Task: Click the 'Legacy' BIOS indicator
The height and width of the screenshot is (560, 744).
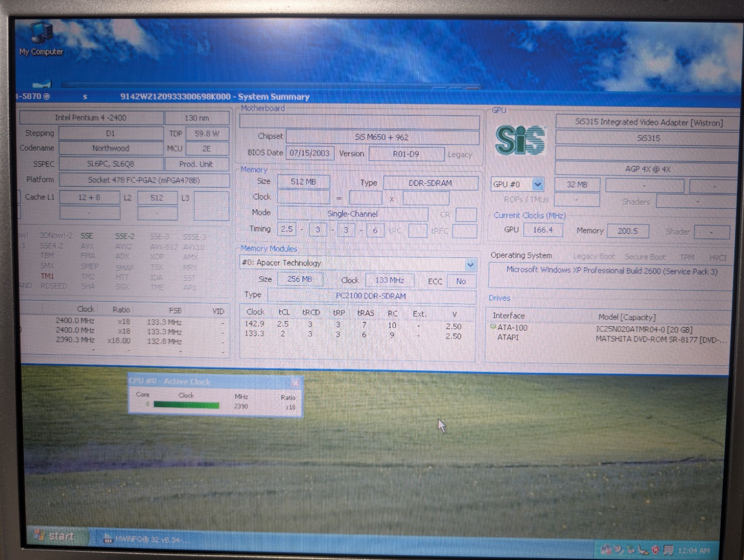Action: pyautogui.click(x=459, y=155)
